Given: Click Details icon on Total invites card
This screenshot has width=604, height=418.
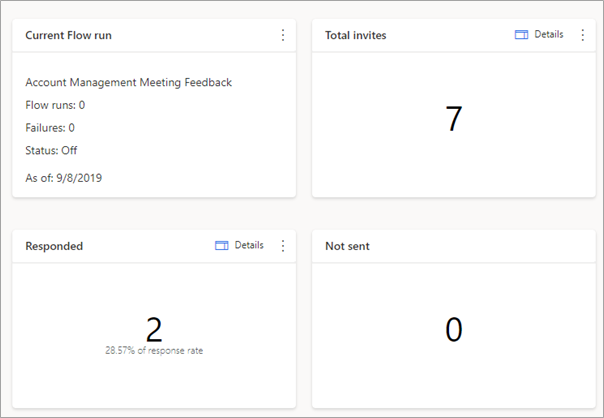Looking at the screenshot, I should click(x=521, y=35).
